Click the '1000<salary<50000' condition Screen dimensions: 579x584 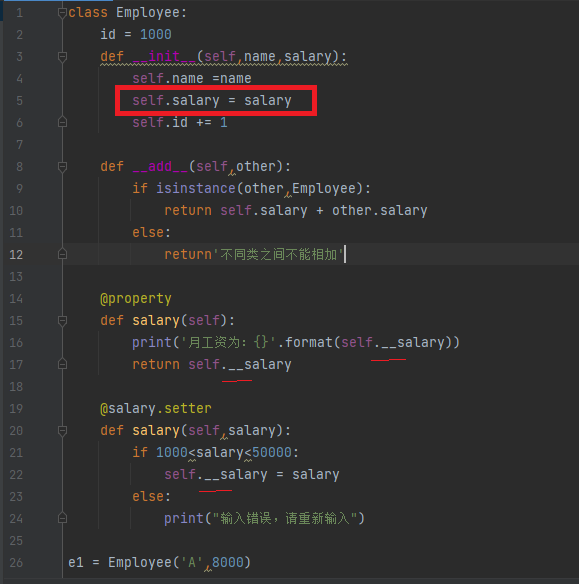pyautogui.click(x=224, y=452)
